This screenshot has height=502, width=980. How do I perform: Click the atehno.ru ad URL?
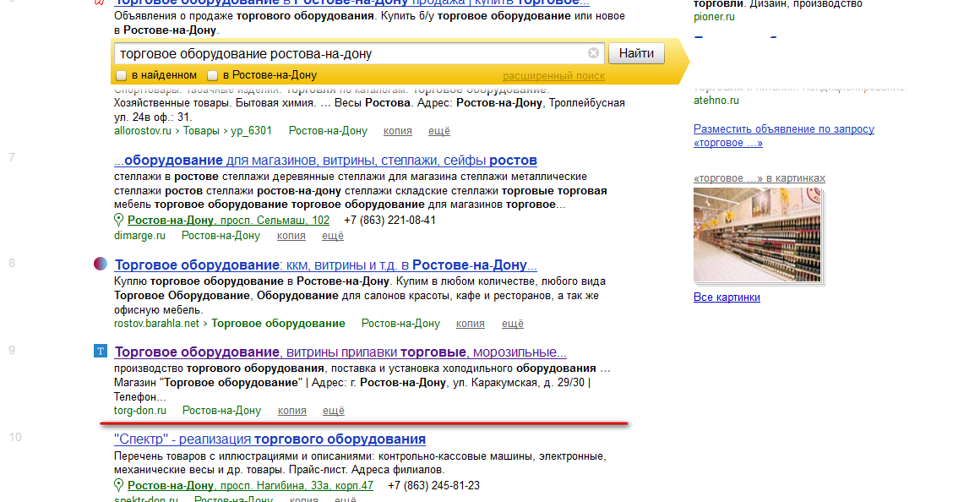716,100
